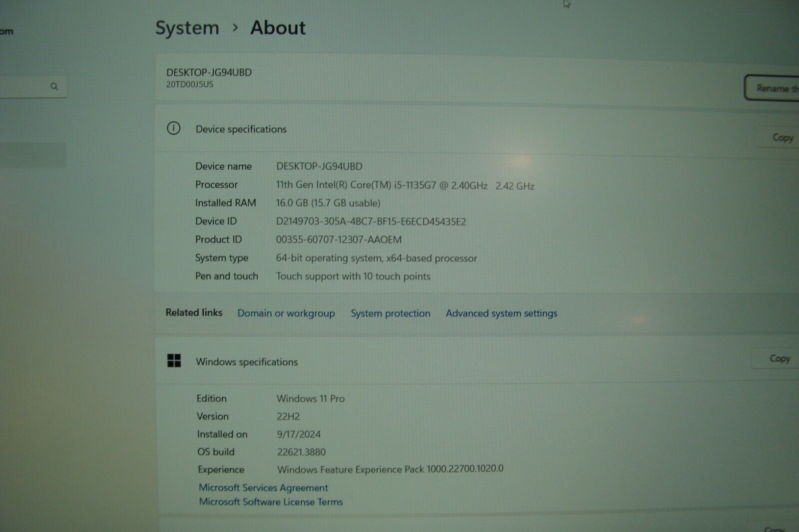Click DESKTOP-JG94UBD header above model number

[209, 72]
